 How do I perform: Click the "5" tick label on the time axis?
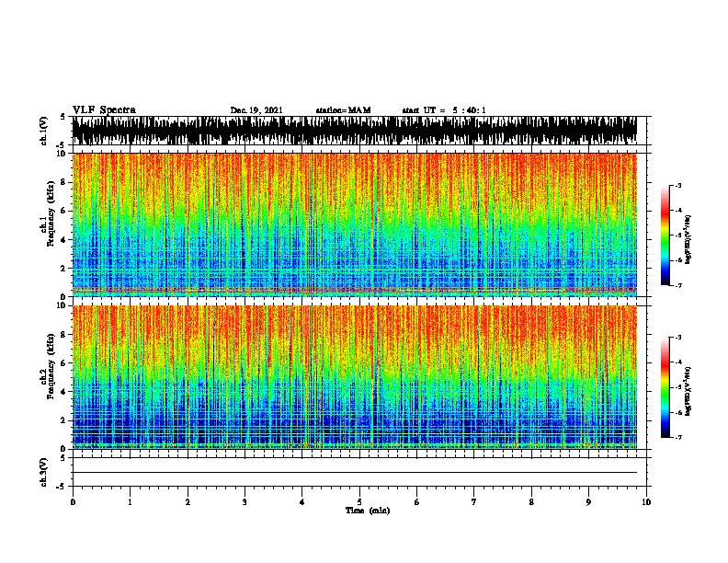pos(359,502)
